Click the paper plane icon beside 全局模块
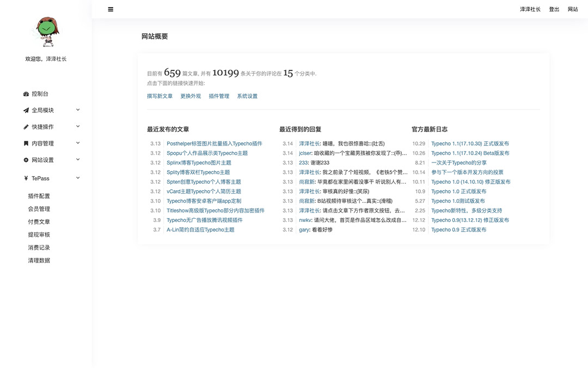This screenshot has width=588, height=368. point(26,110)
